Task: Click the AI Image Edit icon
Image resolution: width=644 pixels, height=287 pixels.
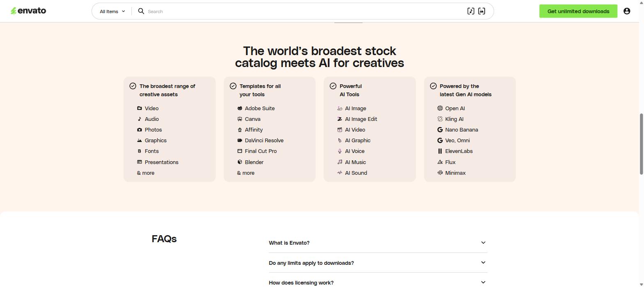Action: [x=340, y=119]
